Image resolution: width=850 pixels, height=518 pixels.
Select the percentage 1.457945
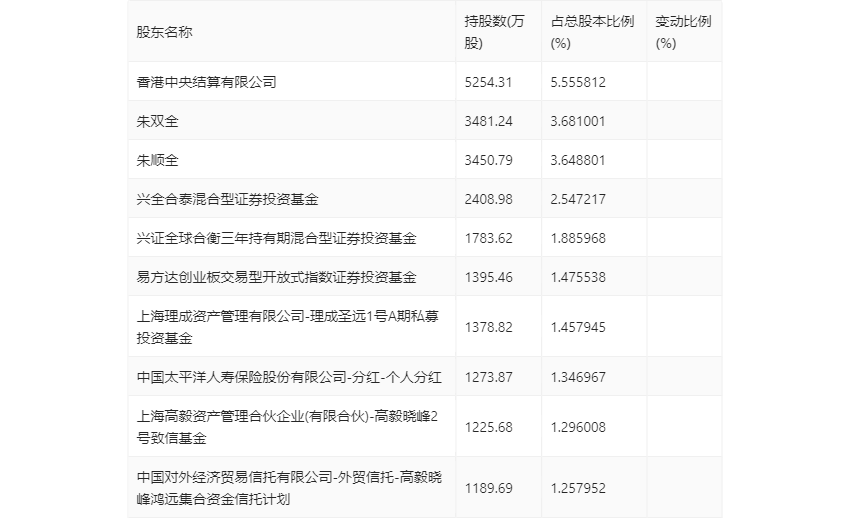click(x=578, y=327)
